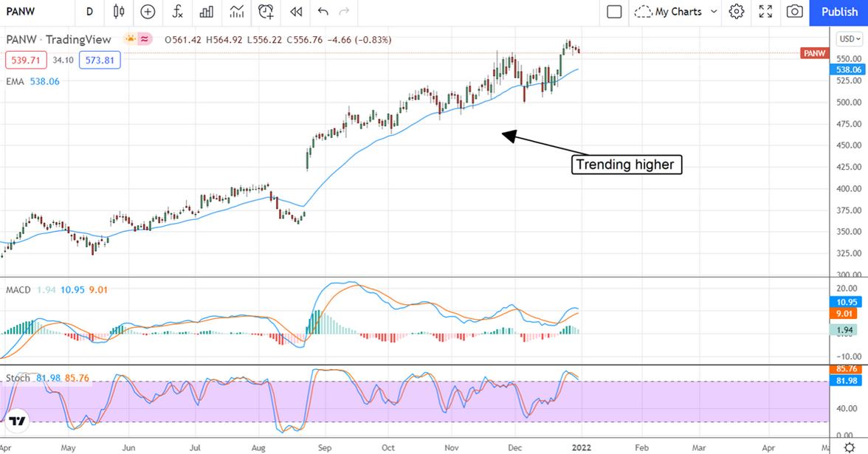This screenshot has height=454, width=868.
Task: Click the 10.95 MACD axis label
Action: click(x=847, y=303)
